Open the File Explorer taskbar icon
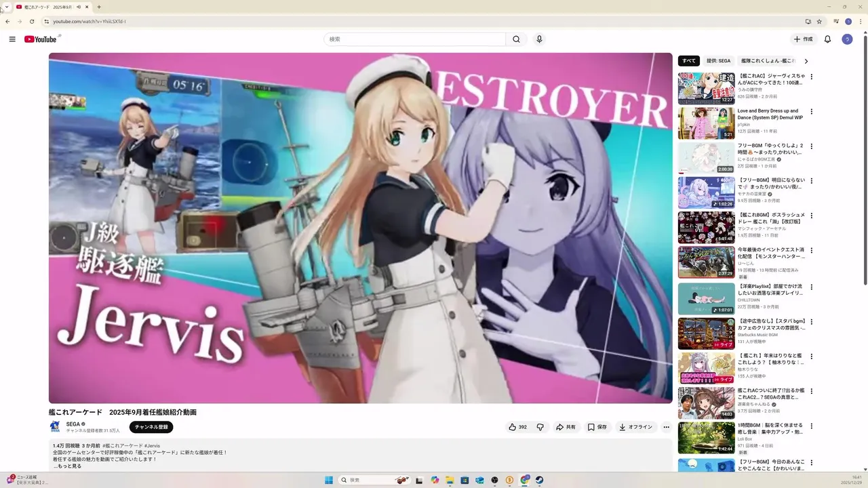The image size is (868, 488). pos(449,480)
